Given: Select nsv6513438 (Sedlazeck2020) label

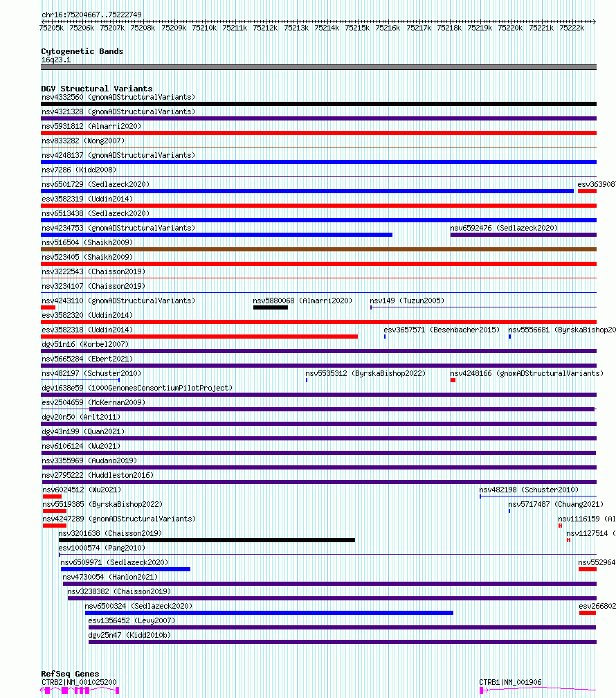Looking at the screenshot, I should [96, 214].
